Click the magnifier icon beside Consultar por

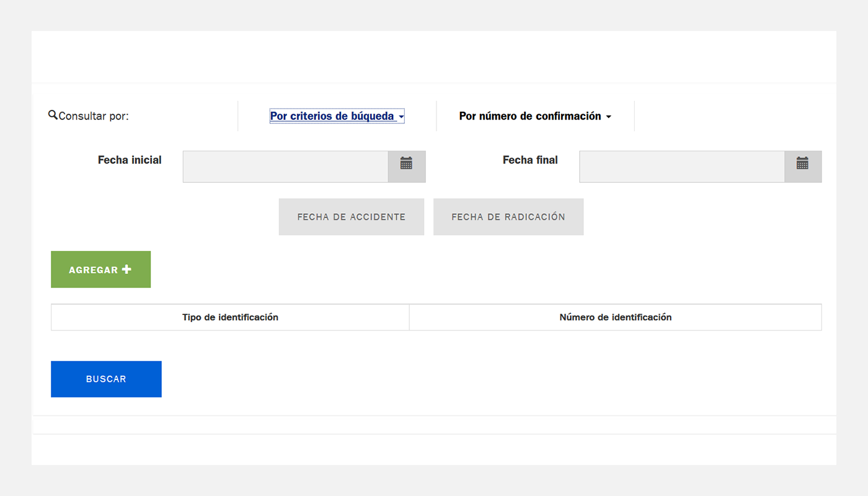pyautogui.click(x=53, y=115)
